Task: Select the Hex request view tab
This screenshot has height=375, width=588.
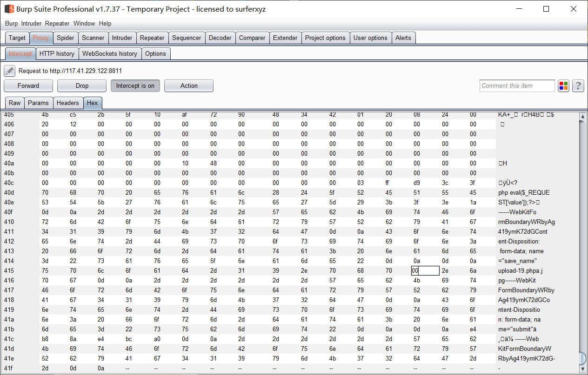Action: 93,103
